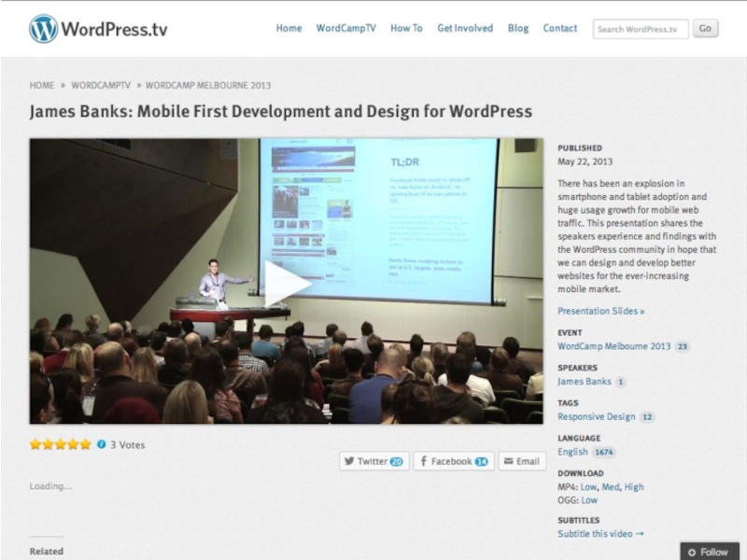Rate the video with the fifth star
This screenshot has width=747, height=560.
[x=85, y=445]
